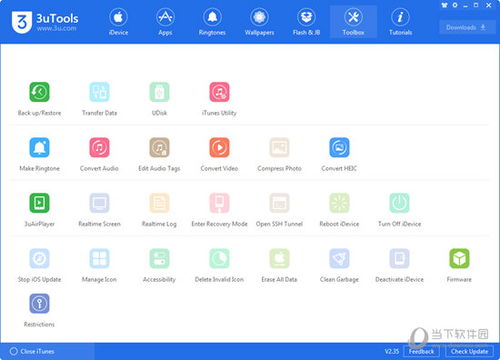Open the Wallpapers tab

(259, 22)
